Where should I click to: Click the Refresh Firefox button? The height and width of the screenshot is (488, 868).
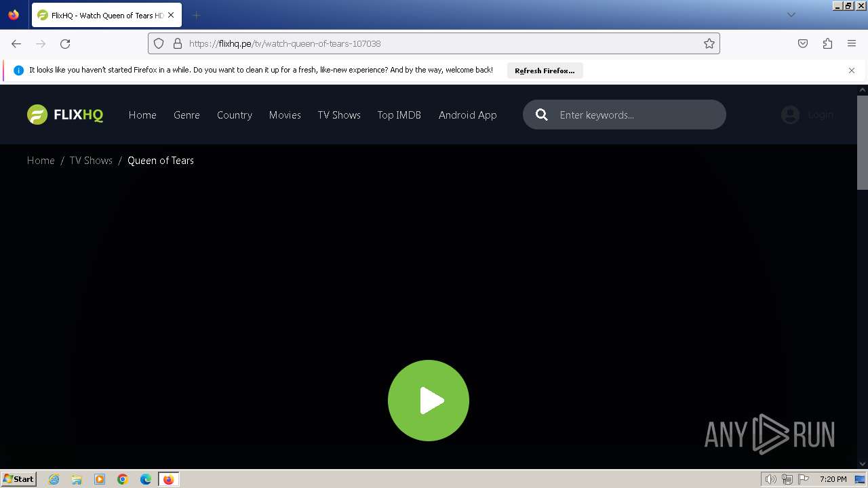tap(545, 70)
